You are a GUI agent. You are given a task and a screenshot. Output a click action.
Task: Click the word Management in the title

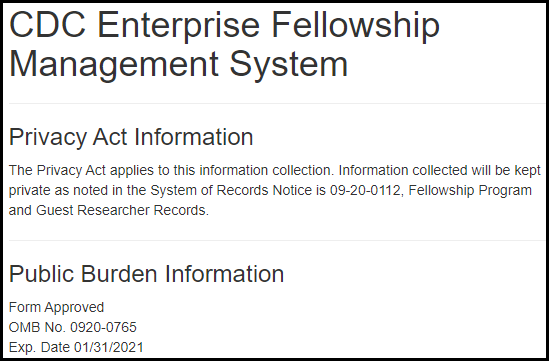coord(114,64)
